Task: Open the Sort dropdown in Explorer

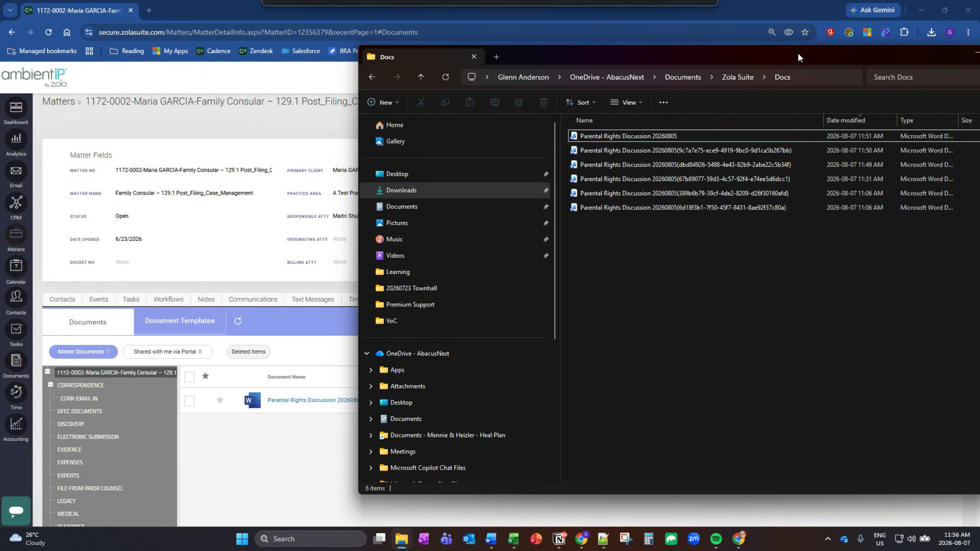Action: [581, 102]
